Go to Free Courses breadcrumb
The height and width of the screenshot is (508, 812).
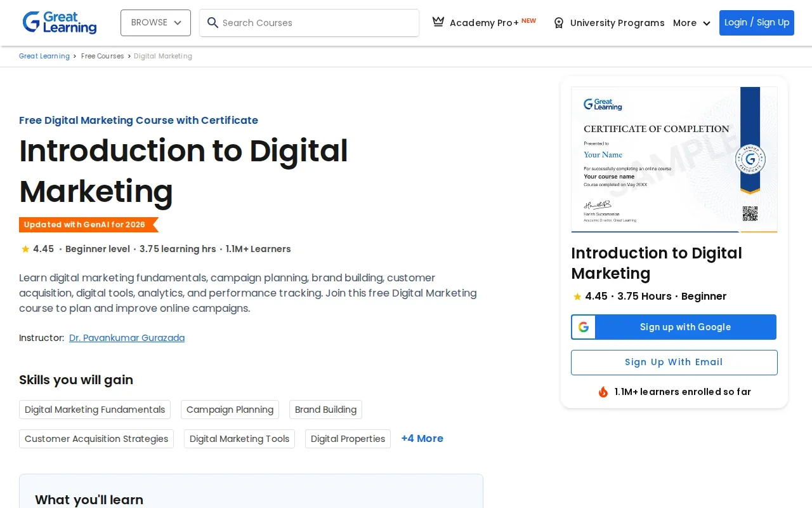(x=102, y=56)
